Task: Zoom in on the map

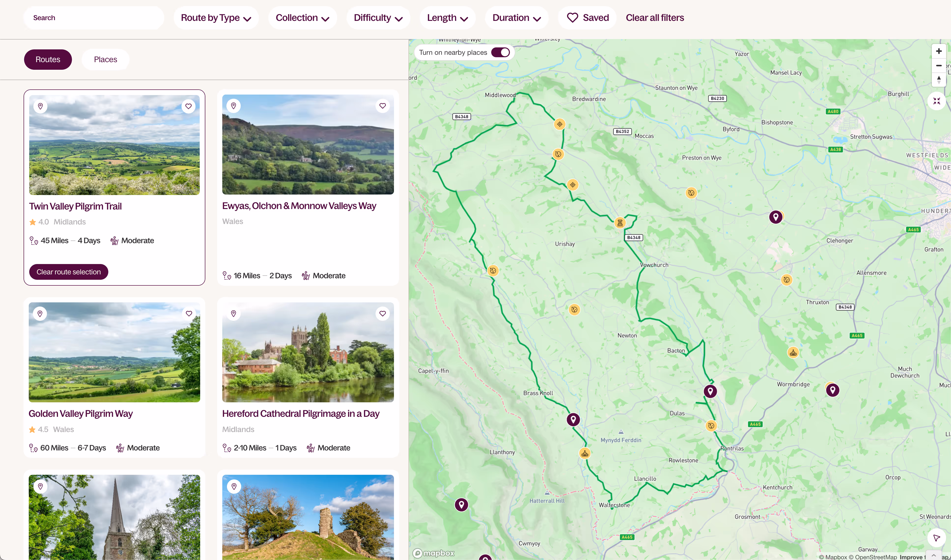Action: point(938,51)
